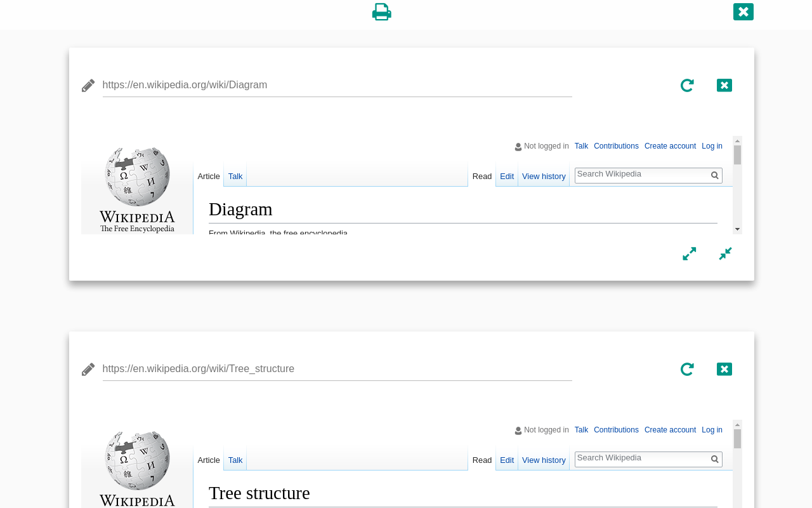The height and width of the screenshot is (508, 812).
Task: Reload the Tree_structure page frame
Action: (687, 370)
